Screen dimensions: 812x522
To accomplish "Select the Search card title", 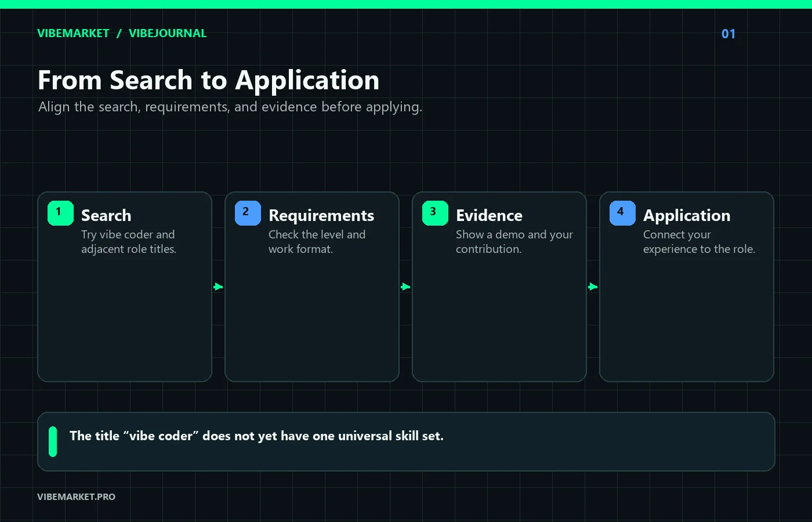I will pos(106,215).
